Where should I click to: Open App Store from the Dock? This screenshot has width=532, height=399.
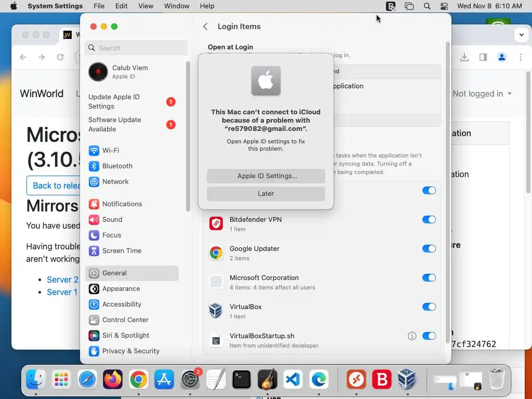tap(164, 379)
